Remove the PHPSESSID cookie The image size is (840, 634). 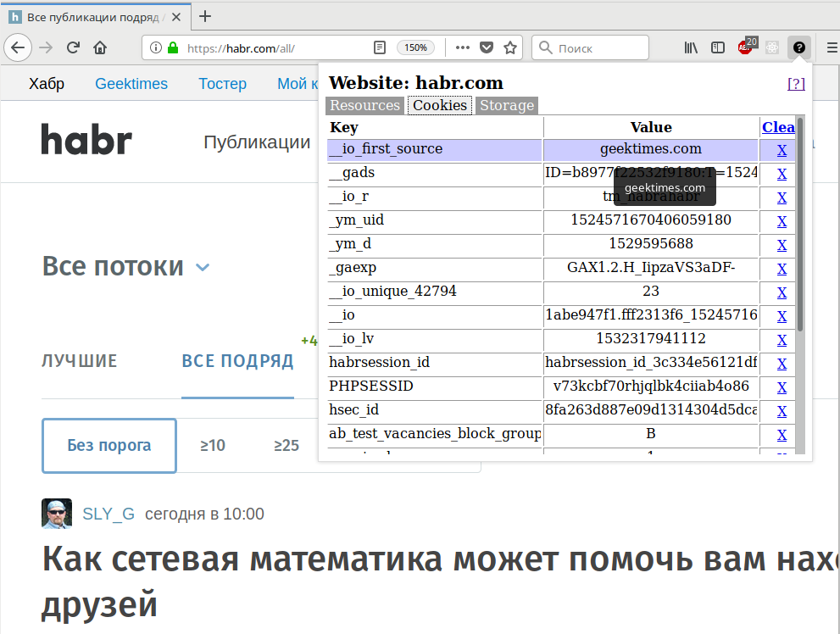pyautogui.click(x=782, y=387)
